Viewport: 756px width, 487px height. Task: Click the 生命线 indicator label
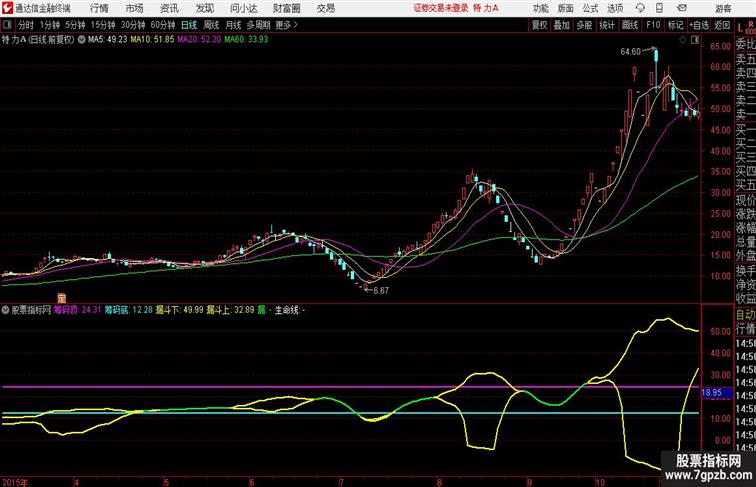point(290,310)
